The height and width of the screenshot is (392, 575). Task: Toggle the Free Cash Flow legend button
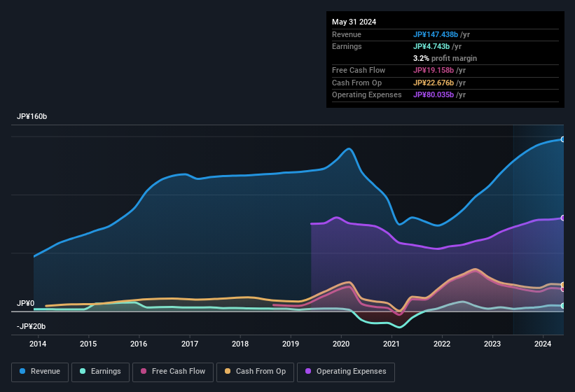point(173,372)
